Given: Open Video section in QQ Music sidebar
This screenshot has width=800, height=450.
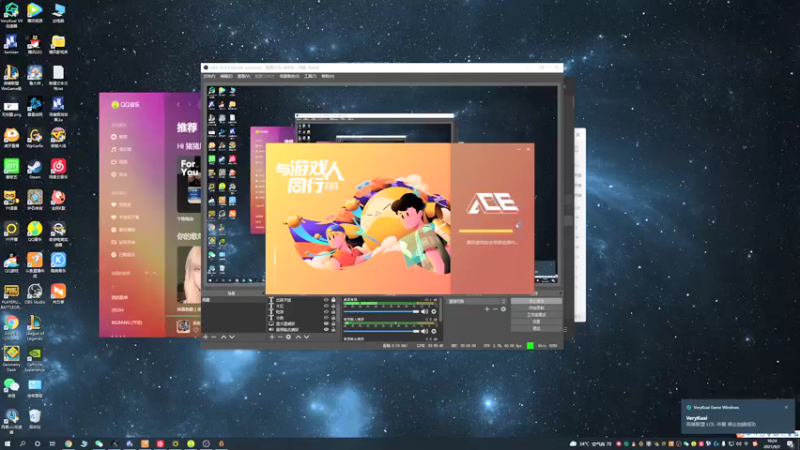Looking at the screenshot, I should [119, 162].
